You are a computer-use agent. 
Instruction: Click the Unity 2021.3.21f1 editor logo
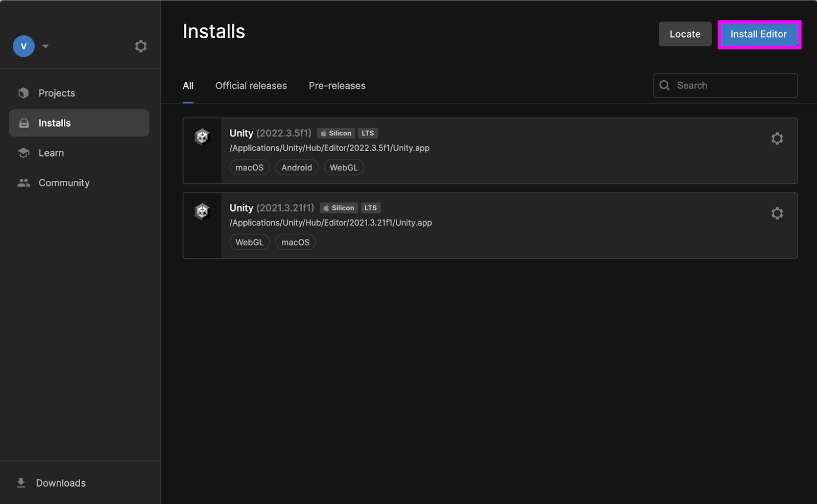pyautogui.click(x=202, y=211)
